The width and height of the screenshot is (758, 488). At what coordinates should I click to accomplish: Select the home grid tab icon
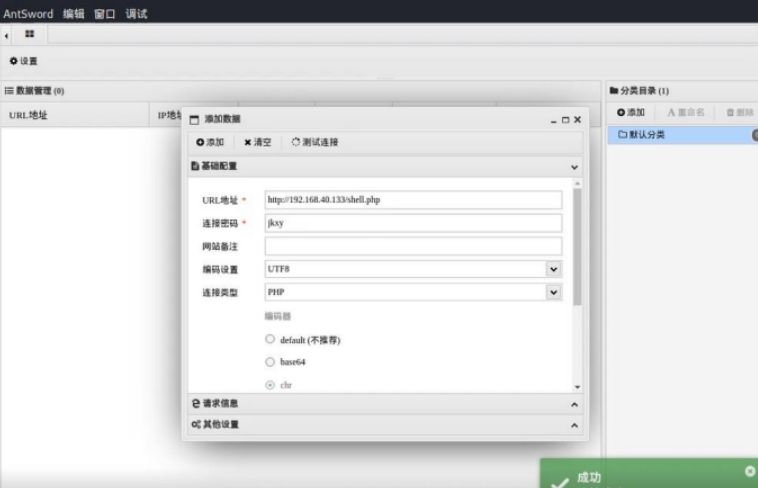coord(29,34)
